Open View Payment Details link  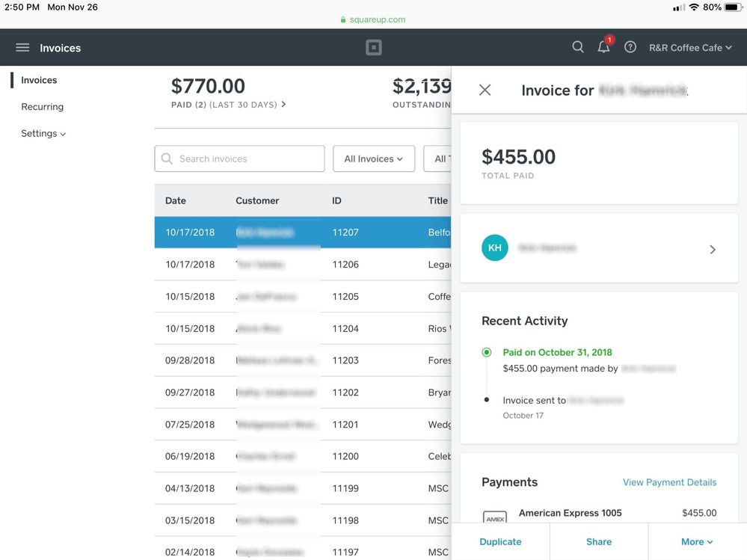click(x=669, y=482)
